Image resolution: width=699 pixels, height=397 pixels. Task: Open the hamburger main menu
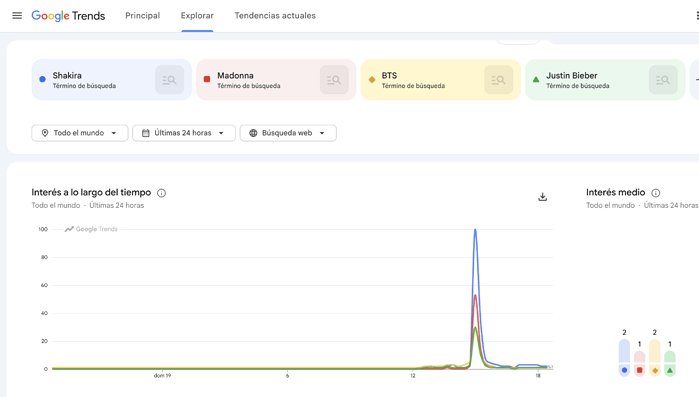coord(17,16)
